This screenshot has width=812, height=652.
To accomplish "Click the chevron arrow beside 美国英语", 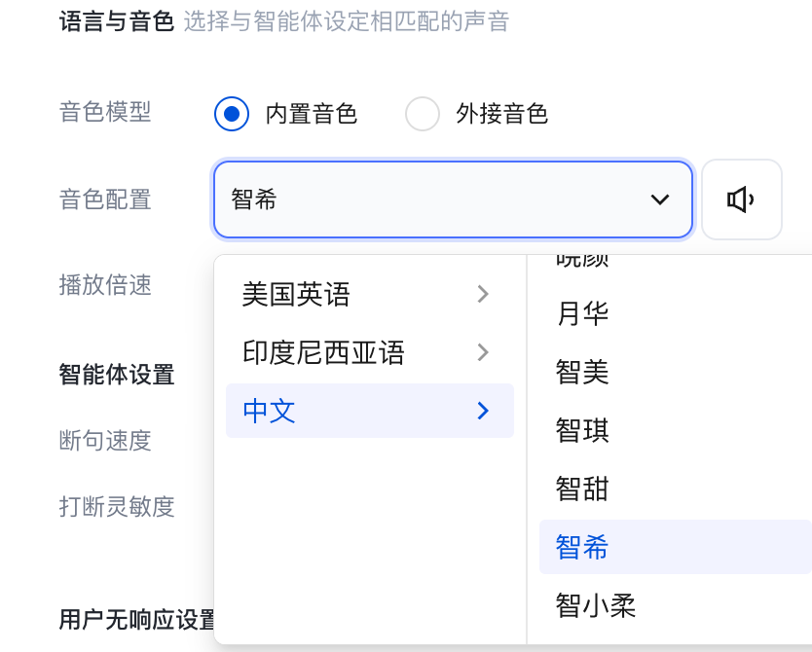I will [483, 294].
